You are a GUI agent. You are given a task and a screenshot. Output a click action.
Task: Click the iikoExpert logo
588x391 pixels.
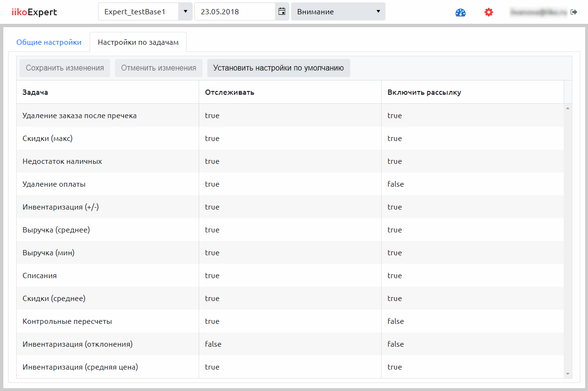(34, 12)
